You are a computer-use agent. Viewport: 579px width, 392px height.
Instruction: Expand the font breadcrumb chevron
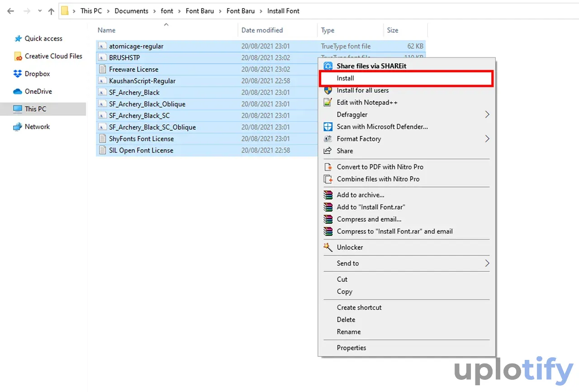(180, 11)
